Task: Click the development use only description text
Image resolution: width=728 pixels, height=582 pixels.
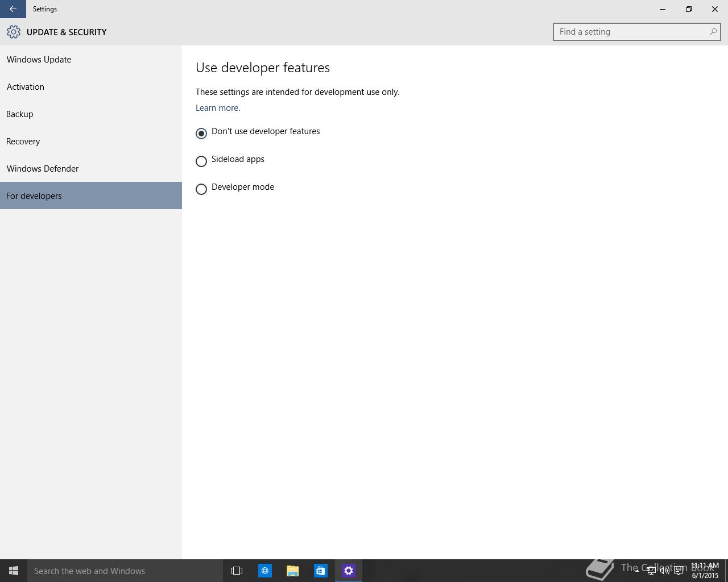Action: (297, 92)
